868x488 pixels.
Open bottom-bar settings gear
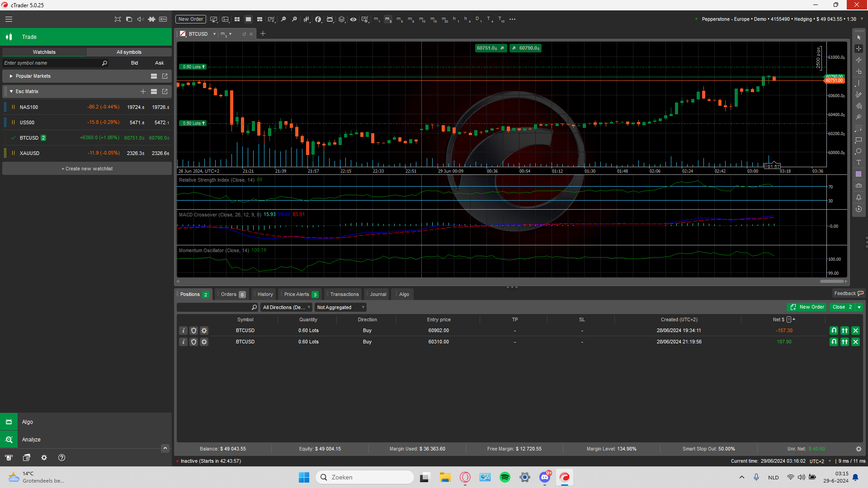pyautogui.click(x=44, y=458)
